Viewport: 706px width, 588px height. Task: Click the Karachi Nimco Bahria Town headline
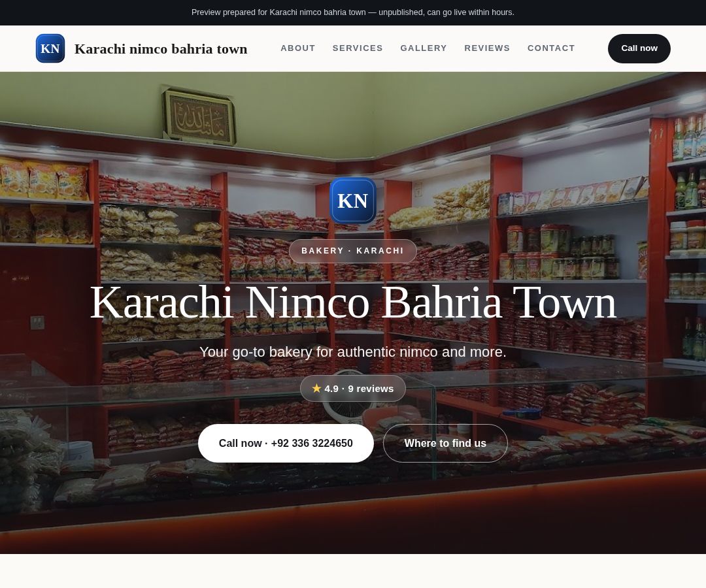353,302
